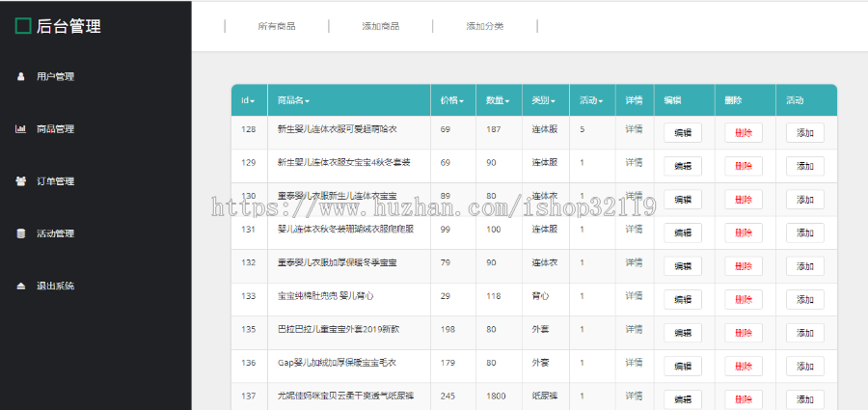Click red 删除 button for product 133
The image size is (868, 410).
point(744,300)
